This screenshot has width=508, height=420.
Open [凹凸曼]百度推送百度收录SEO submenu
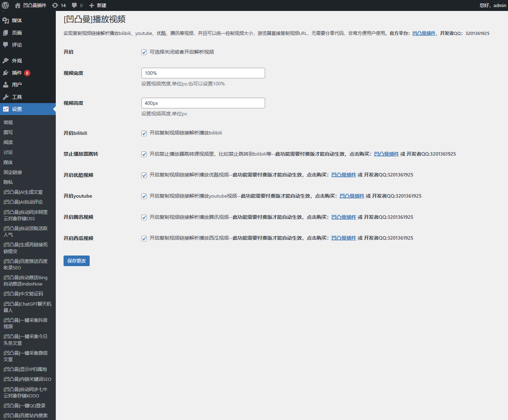25,264
